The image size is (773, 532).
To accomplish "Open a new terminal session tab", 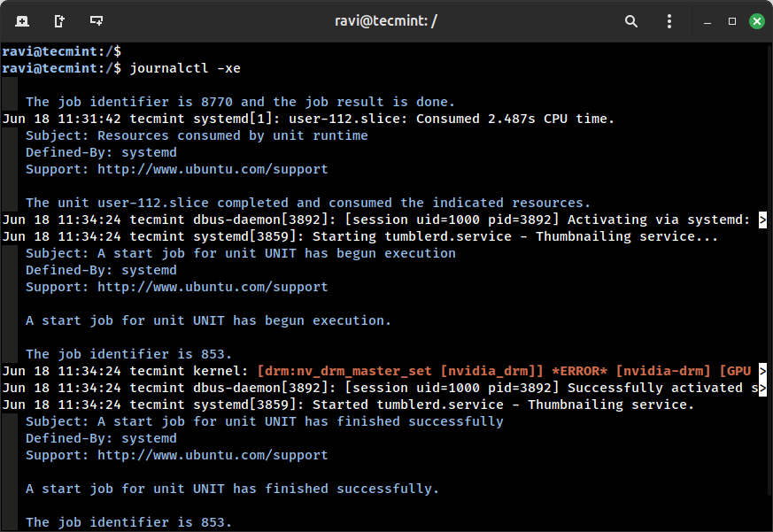I will click(x=21, y=20).
